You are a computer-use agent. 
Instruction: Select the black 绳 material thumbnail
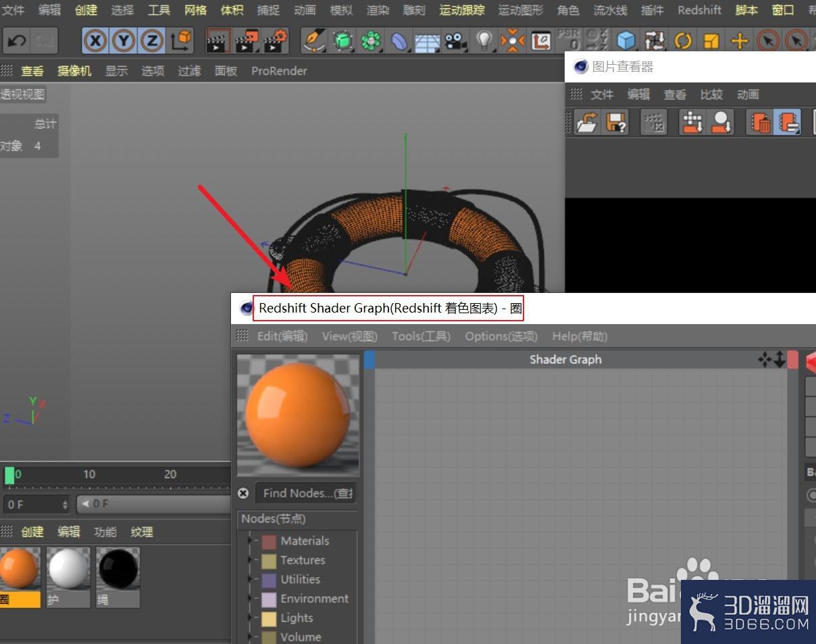tap(118, 569)
